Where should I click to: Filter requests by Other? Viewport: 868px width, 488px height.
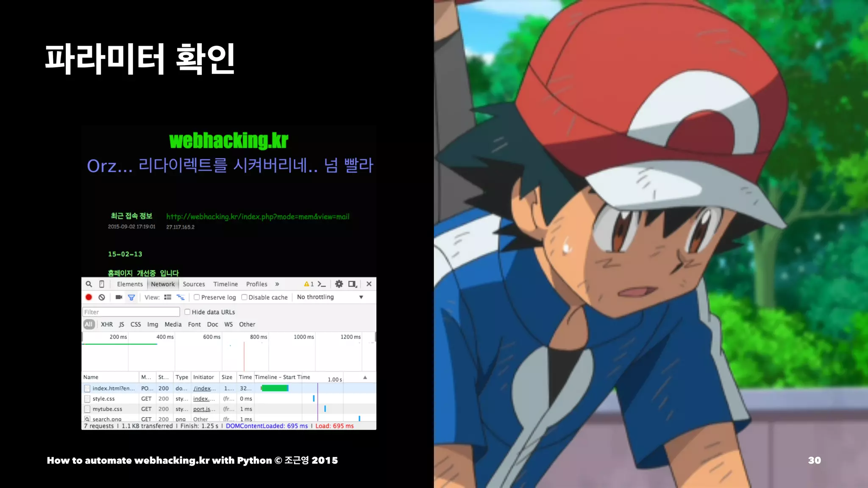247,324
